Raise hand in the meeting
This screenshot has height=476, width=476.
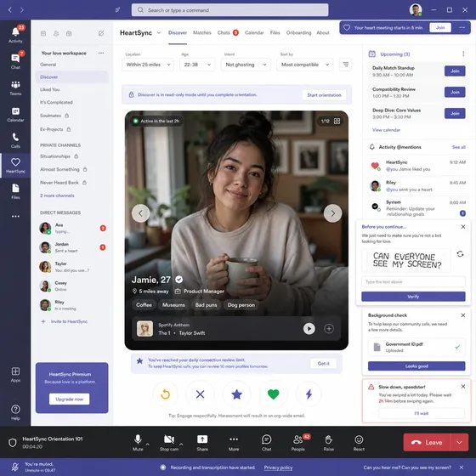pos(328,443)
